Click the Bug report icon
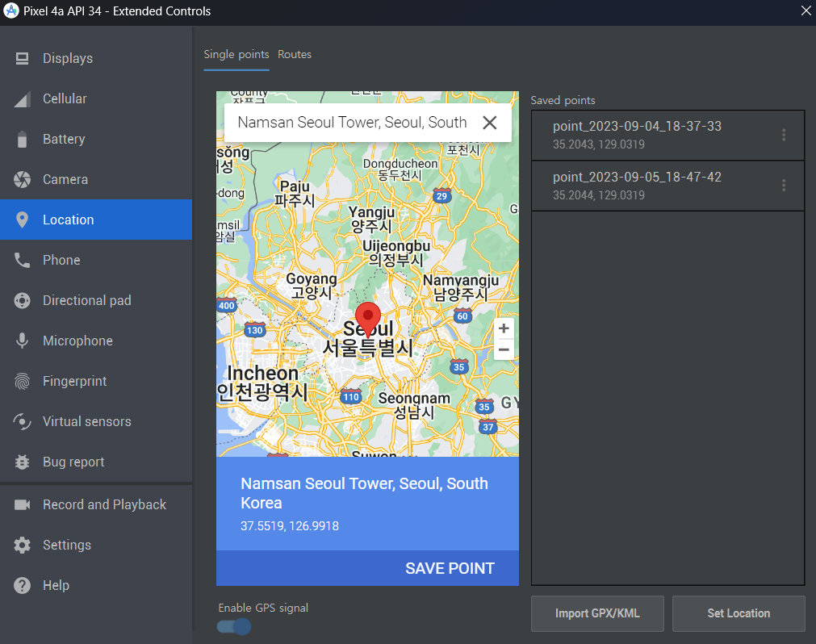 tap(22, 462)
